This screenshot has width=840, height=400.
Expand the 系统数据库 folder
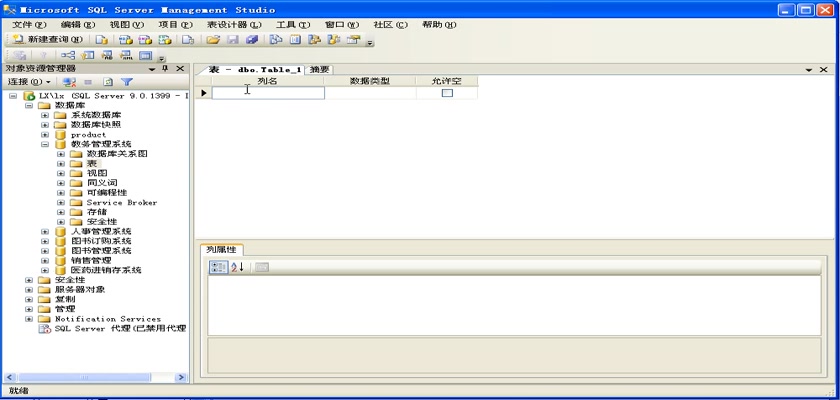[x=44, y=115]
